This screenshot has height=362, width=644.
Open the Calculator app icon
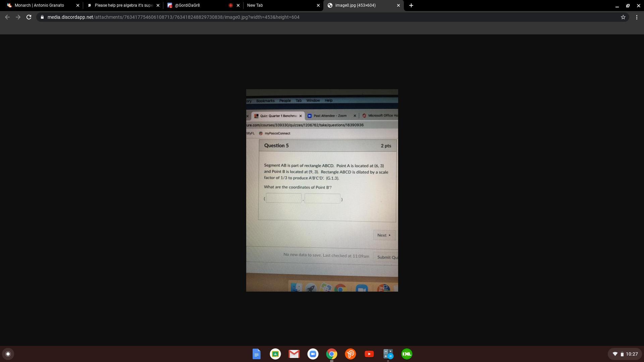coord(388,354)
